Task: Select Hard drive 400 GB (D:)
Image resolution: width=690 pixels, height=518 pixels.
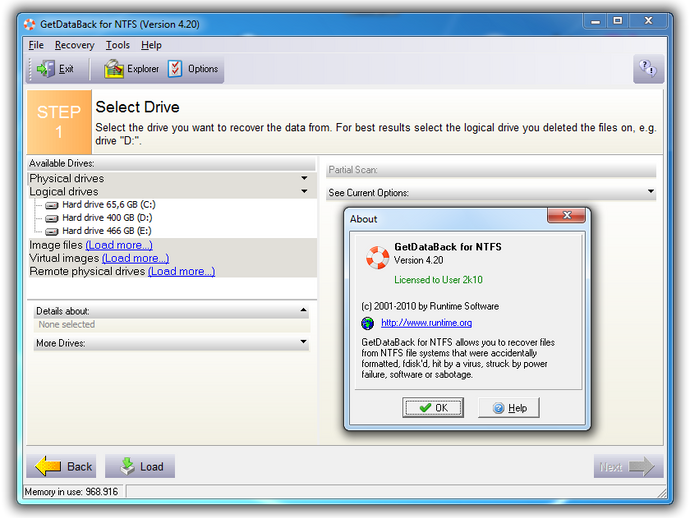Action: [107, 218]
